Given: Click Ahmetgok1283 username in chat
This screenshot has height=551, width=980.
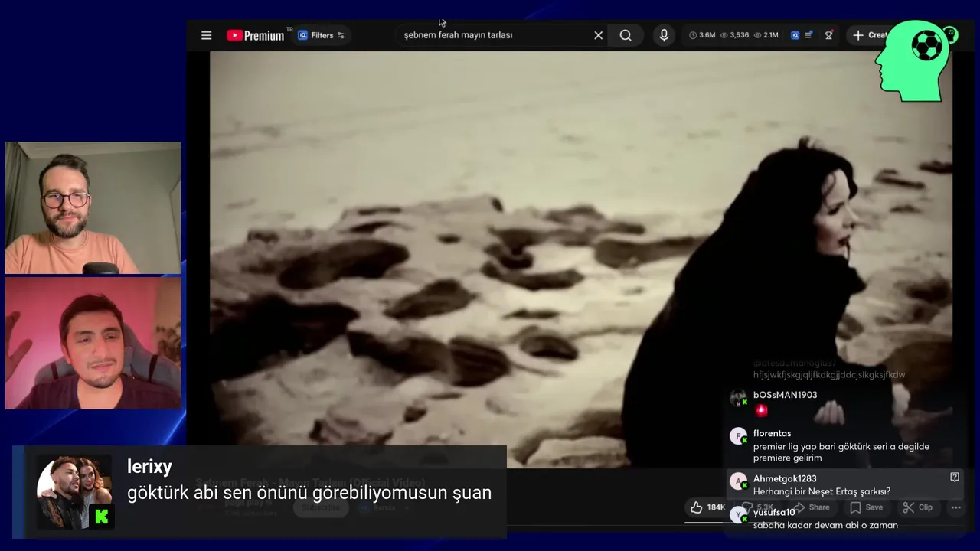Looking at the screenshot, I should click(x=785, y=479).
